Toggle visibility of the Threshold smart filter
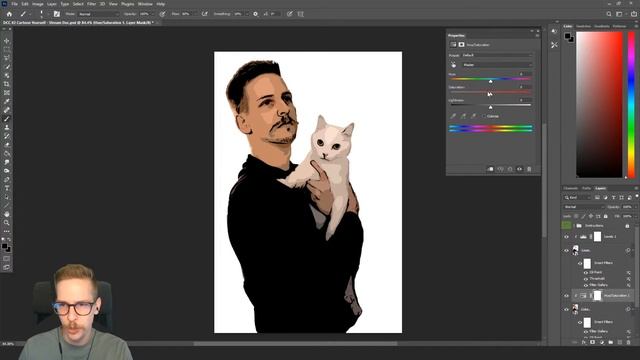The height and width of the screenshot is (360, 640). (586, 279)
